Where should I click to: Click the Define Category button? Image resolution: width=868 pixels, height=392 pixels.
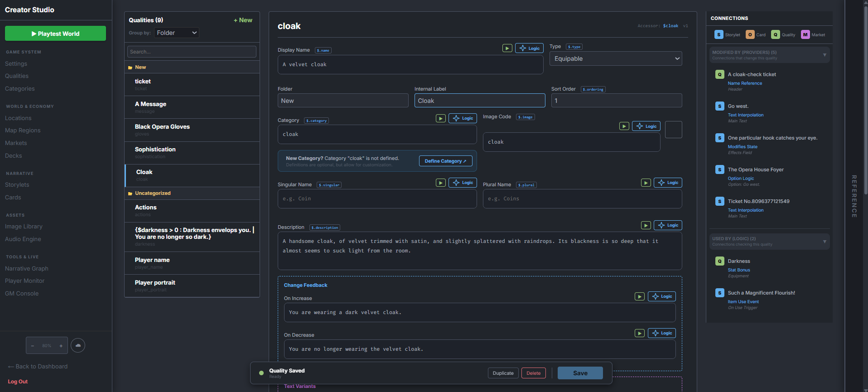click(445, 161)
